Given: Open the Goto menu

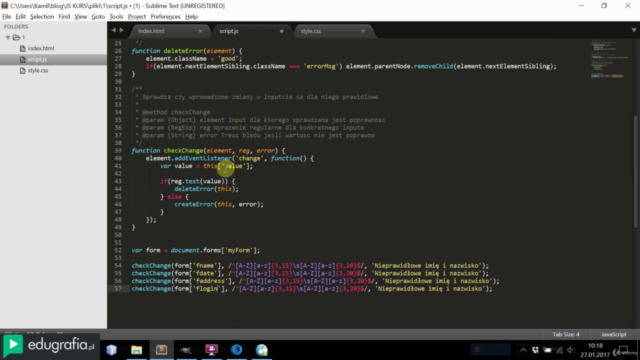Looking at the screenshot, I should 98,17.
